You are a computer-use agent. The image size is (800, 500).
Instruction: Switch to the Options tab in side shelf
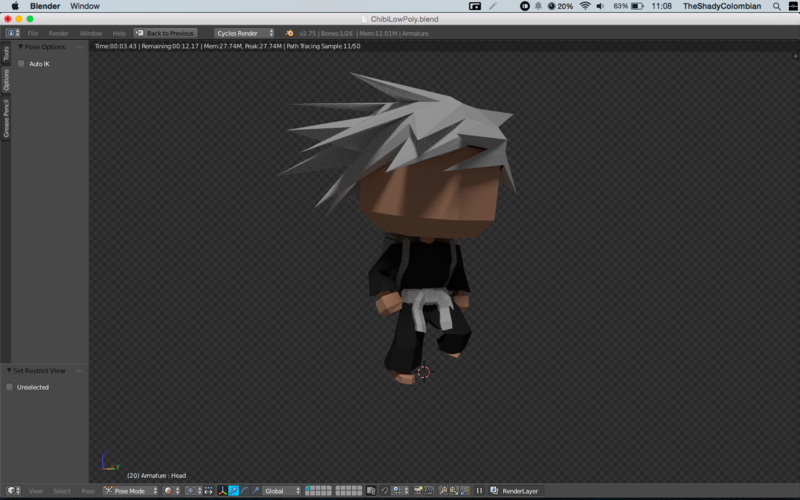pos(6,80)
